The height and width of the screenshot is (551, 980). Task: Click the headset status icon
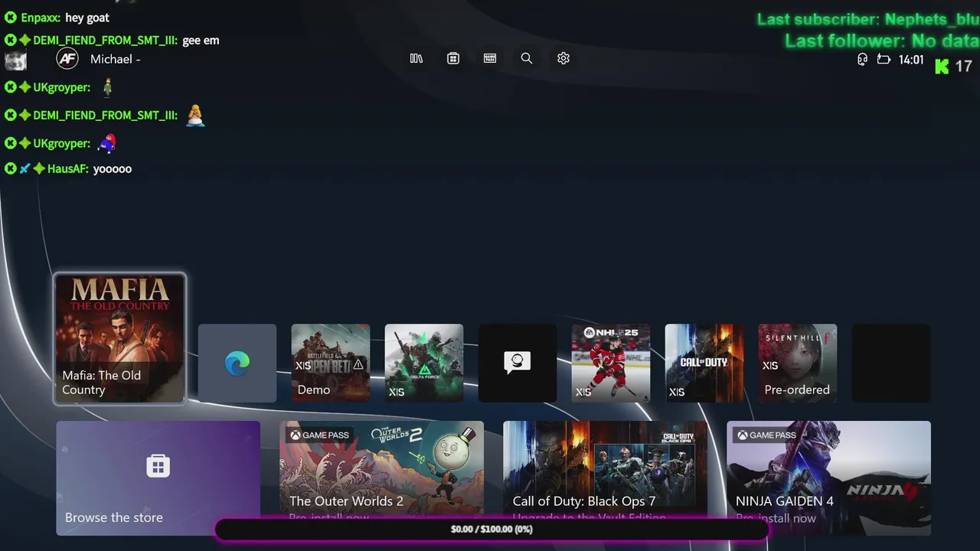pos(862,60)
